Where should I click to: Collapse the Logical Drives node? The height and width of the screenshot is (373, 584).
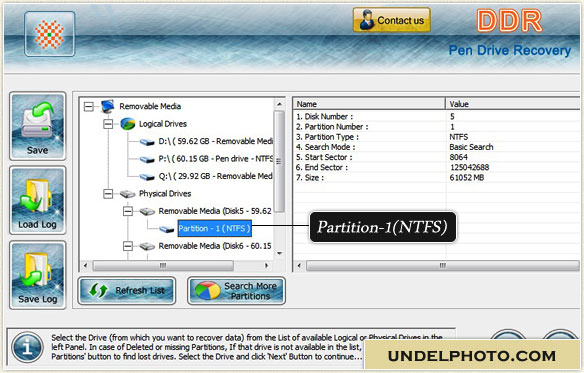click(x=108, y=124)
